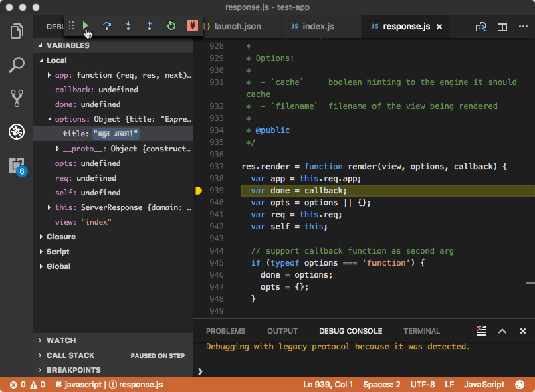Click the warnings count in status bar
535x392 pixels.
pyautogui.click(x=38, y=385)
